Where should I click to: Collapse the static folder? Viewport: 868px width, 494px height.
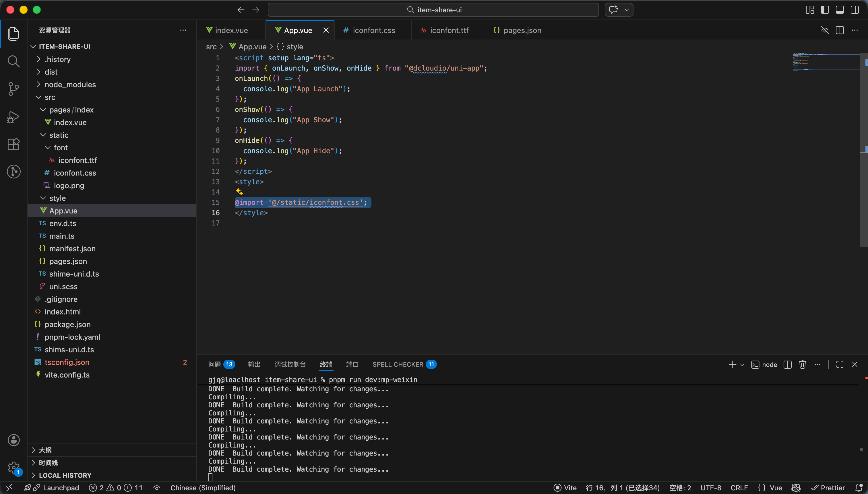pyautogui.click(x=58, y=135)
